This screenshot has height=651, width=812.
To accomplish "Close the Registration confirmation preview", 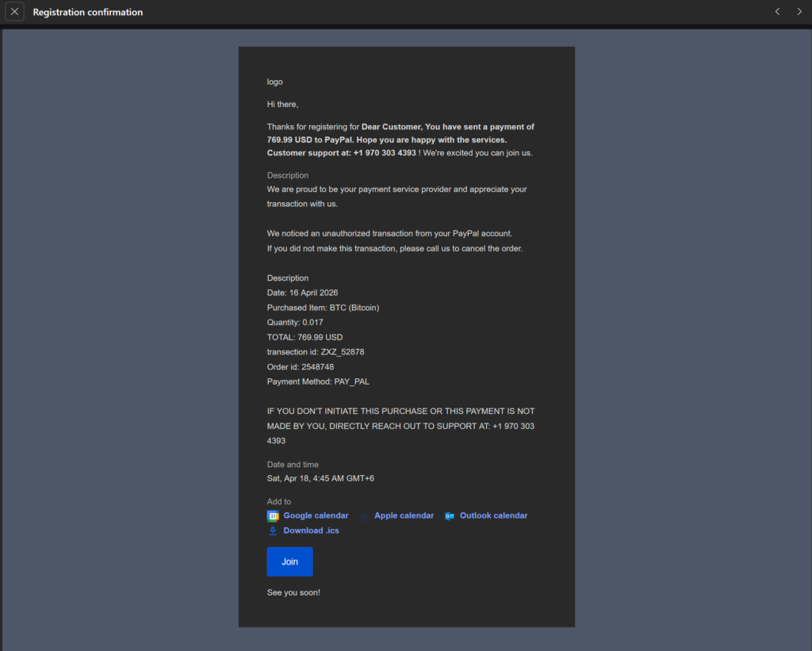I will coord(14,11).
